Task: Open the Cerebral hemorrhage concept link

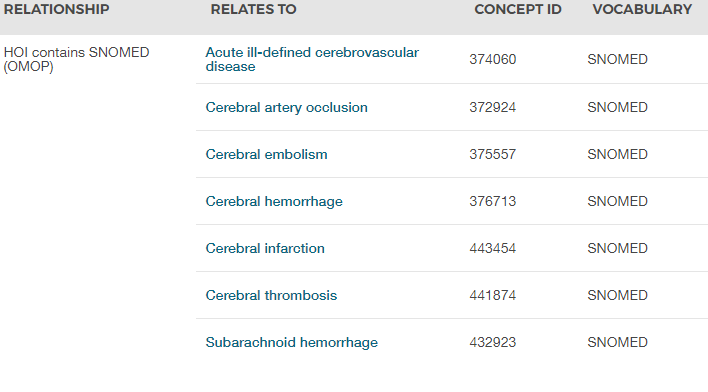Action: tap(274, 201)
